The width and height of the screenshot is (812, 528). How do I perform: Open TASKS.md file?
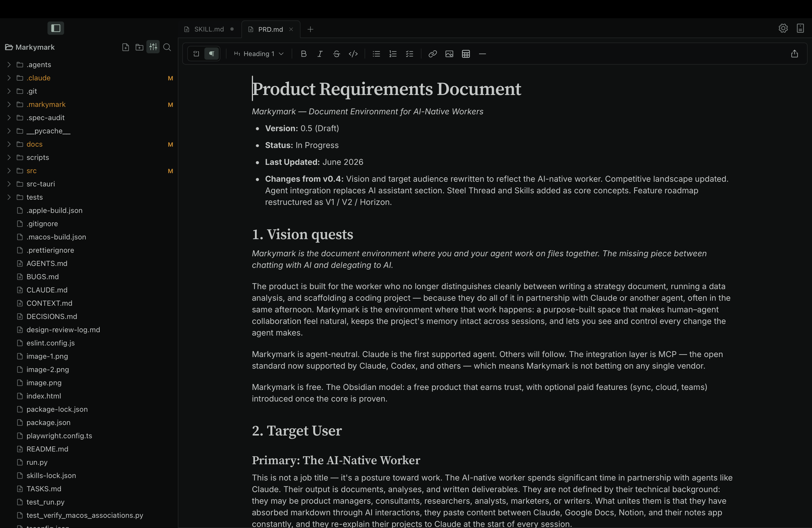click(x=89, y=489)
